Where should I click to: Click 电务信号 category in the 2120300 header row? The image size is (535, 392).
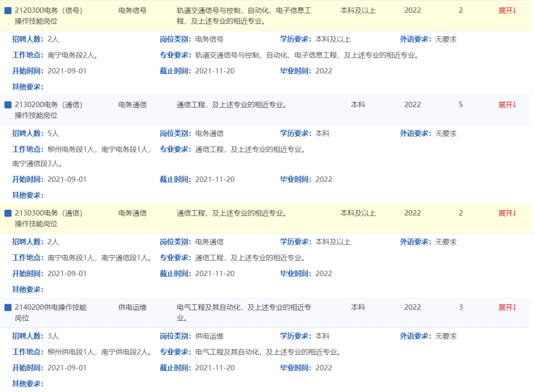tap(132, 10)
